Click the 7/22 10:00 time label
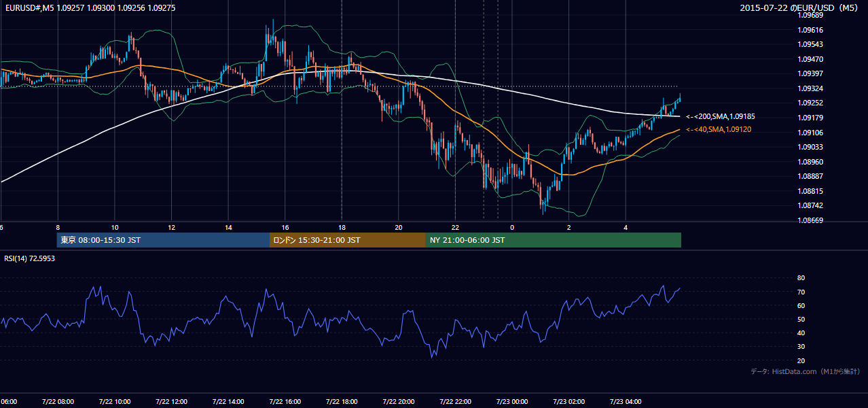The image size is (868, 408). 115,401
